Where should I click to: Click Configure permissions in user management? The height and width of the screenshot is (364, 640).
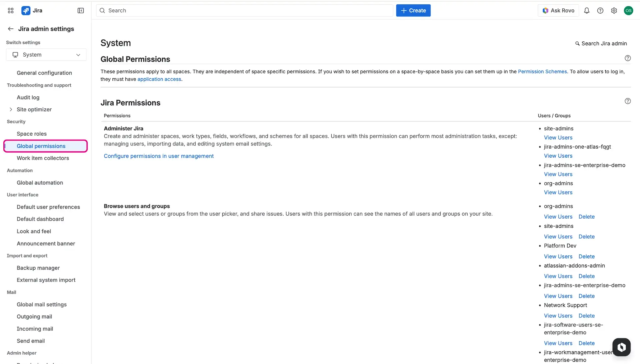coord(159,156)
